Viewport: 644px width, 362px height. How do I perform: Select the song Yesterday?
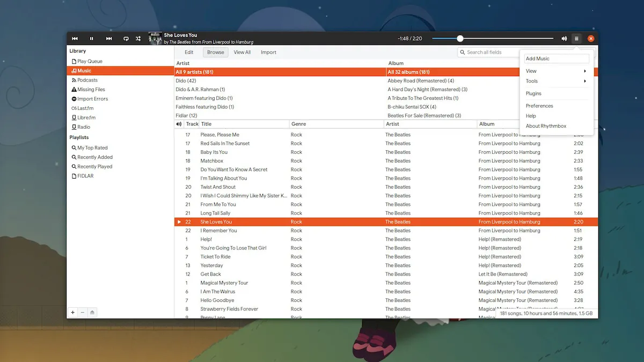tap(386, 265)
